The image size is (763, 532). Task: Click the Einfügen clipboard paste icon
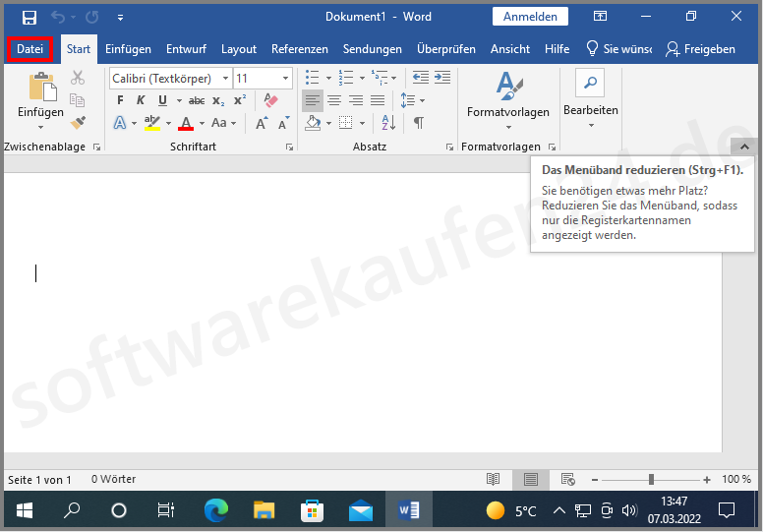coord(42,88)
